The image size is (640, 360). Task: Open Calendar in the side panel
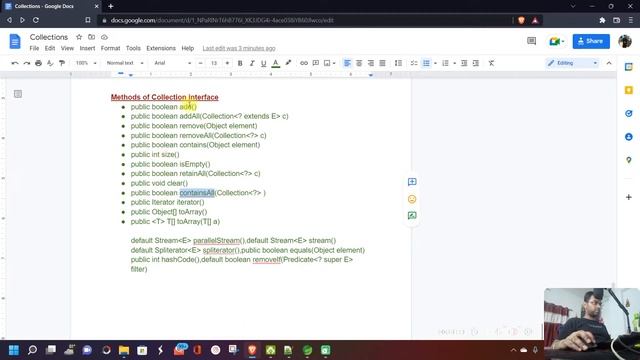(629, 67)
